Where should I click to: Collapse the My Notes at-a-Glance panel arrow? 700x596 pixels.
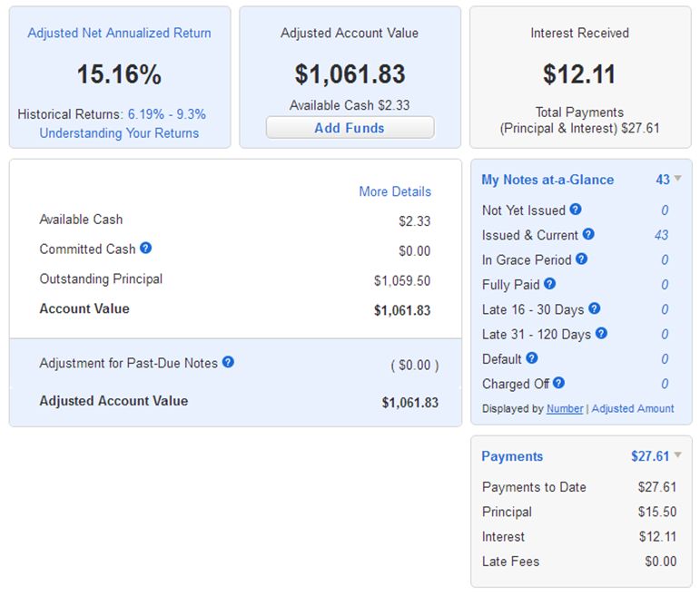click(678, 179)
